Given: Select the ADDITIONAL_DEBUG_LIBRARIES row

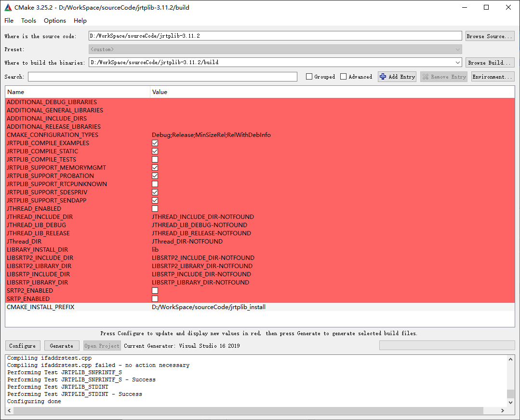Looking at the screenshot, I should click(260, 102).
